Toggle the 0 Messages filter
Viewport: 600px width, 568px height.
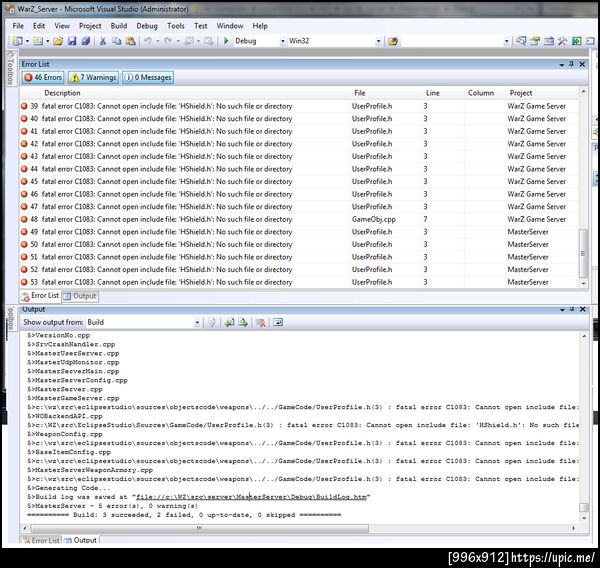[148, 77]
